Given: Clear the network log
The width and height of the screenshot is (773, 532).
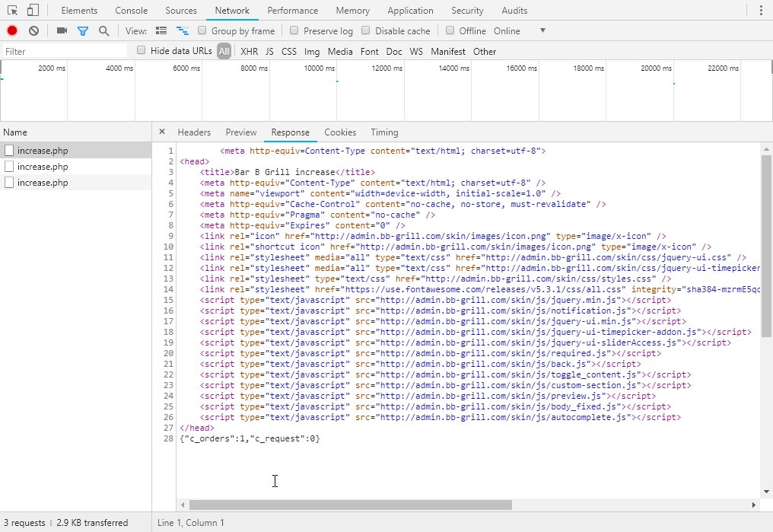Looking at the screenshot, I should pos(33,30).
